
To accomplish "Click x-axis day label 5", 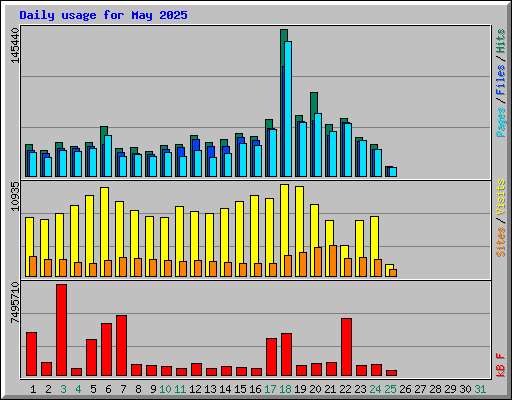I will pos(93,389).
